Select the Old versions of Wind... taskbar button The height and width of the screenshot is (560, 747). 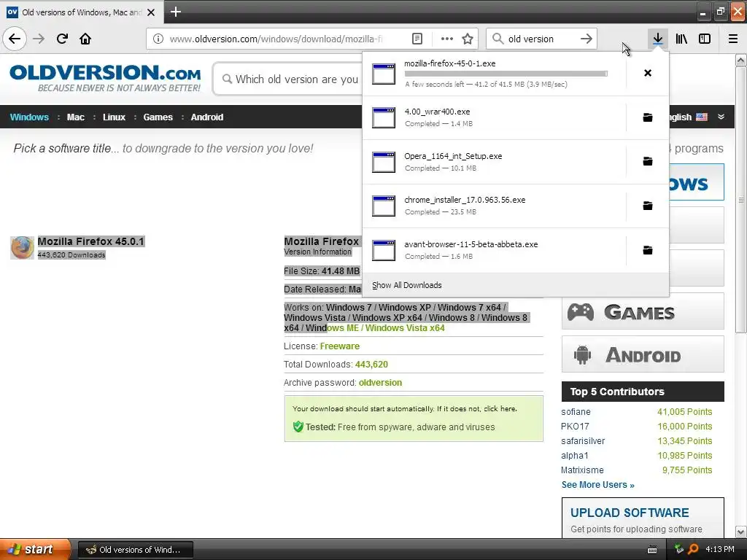pyautogui.click(x=135, y=550)
